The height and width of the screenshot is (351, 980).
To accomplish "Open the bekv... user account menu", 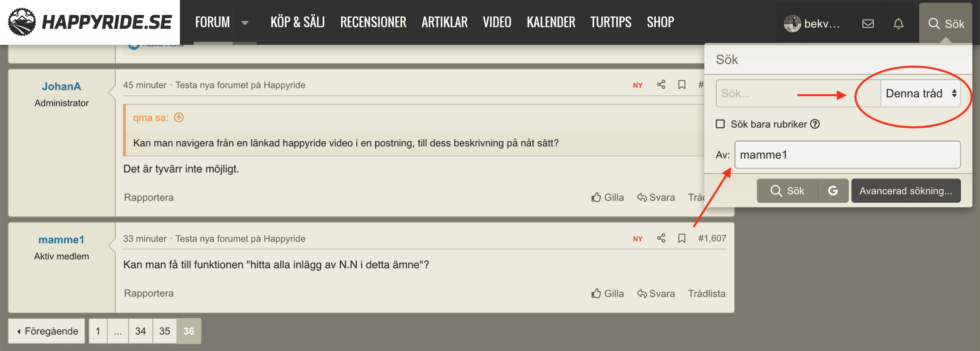I will [811, 24].
